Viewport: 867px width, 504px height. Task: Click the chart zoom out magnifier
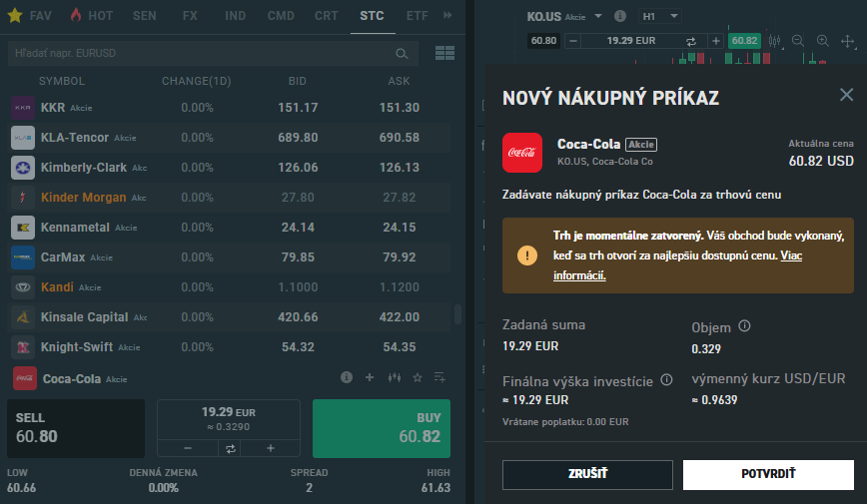798,41
